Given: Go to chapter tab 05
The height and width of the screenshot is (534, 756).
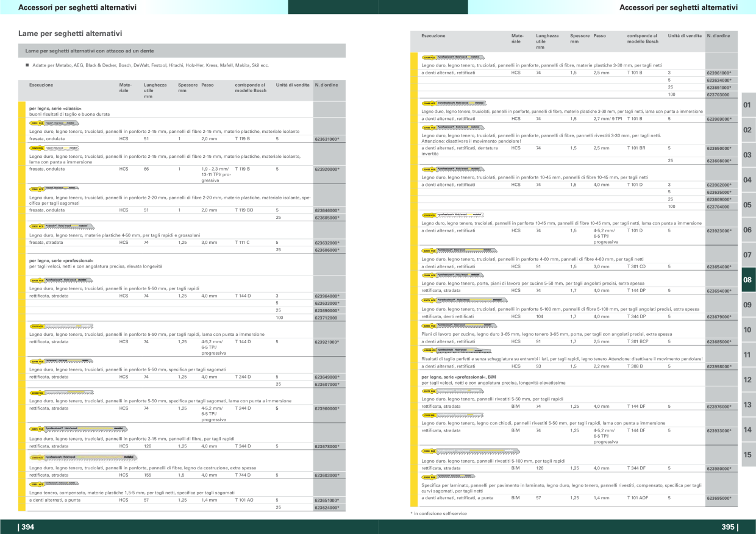Looking at the screenshot, I should coord(747,205).
